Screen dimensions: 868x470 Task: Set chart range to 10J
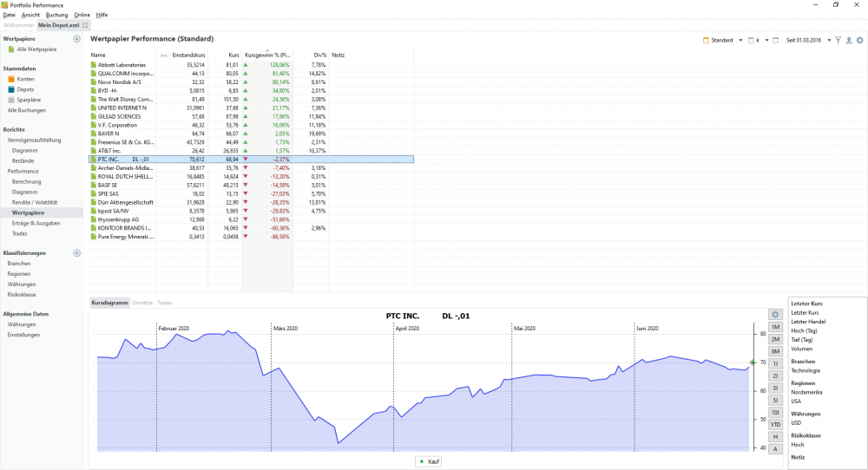coord(775,413)
